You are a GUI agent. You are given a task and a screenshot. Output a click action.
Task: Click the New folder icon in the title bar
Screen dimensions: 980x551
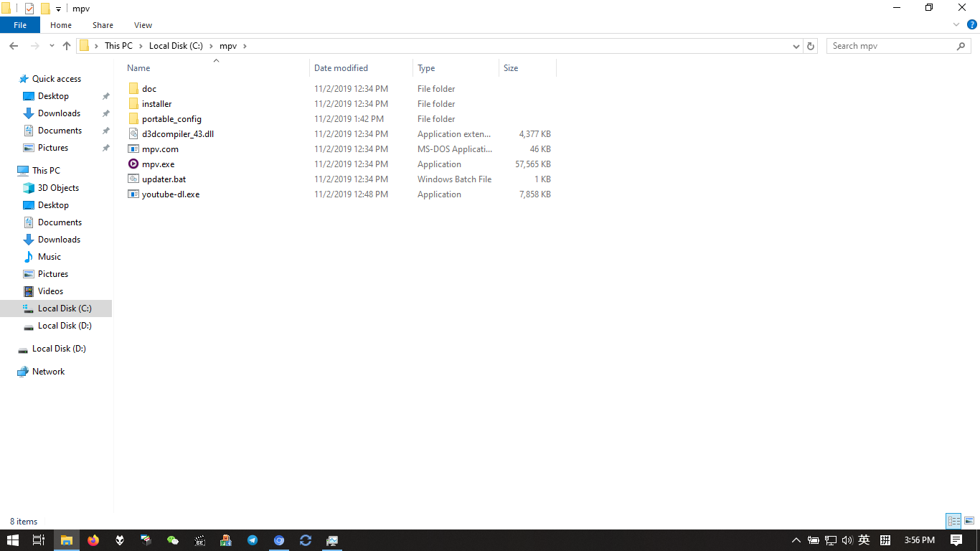pyautogui.click(x=45, y=9)
